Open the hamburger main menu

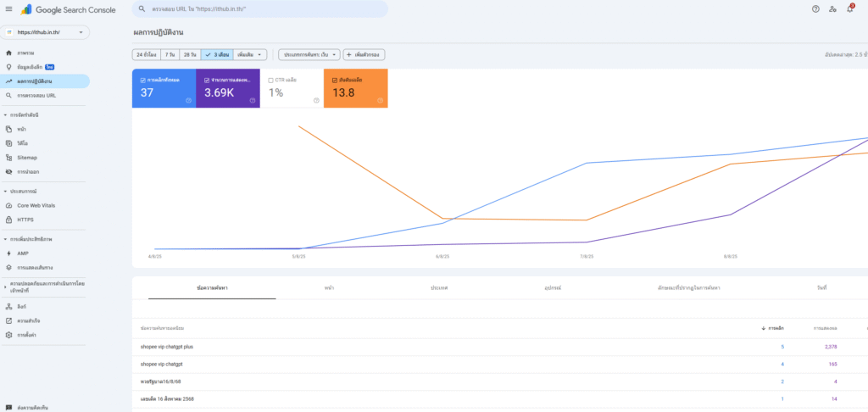click(x=8, y=8)
